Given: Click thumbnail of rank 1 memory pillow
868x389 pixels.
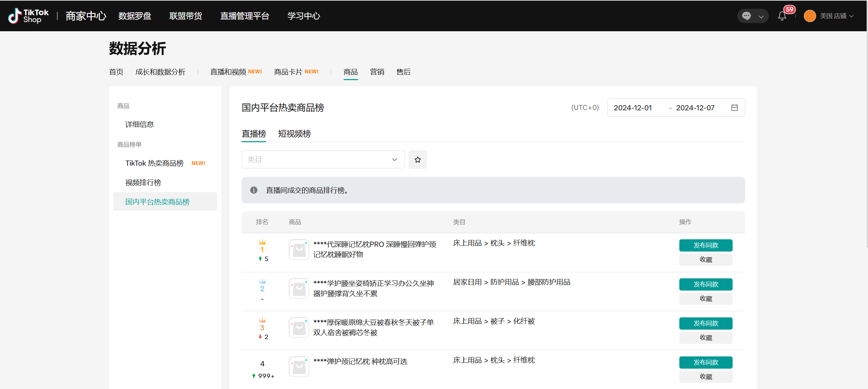Looking at the screenshot, I should [299, 249].
